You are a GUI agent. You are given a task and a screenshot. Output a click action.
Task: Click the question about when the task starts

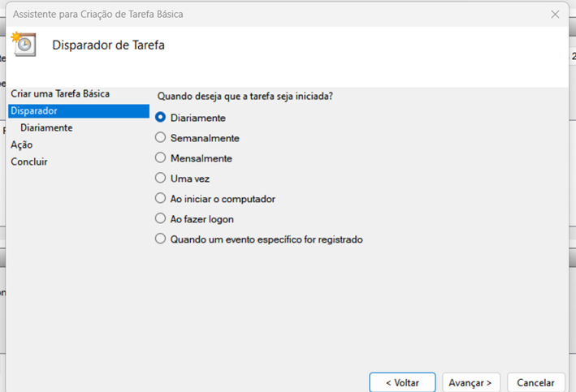click(245, 96)
